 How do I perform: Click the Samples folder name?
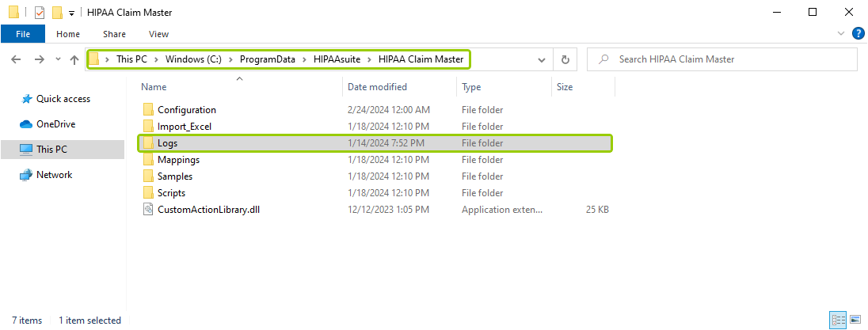coord(175,176)
